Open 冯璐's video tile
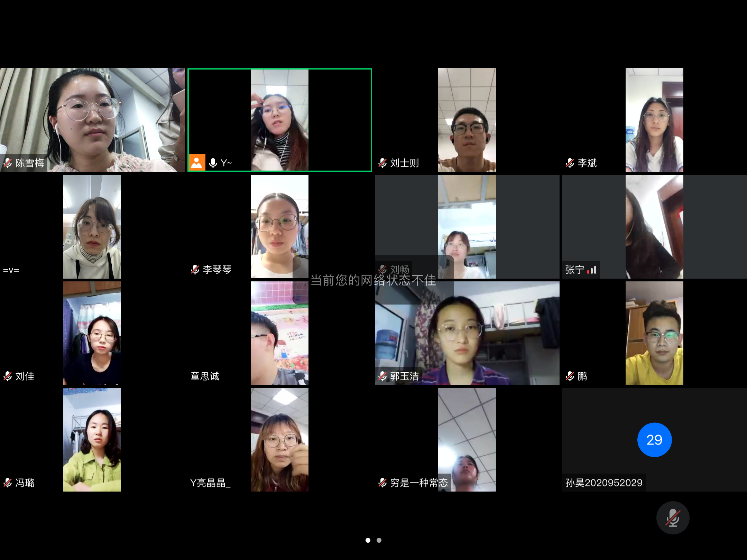This screenshot has height=560, width=747. tap(92, 440)
